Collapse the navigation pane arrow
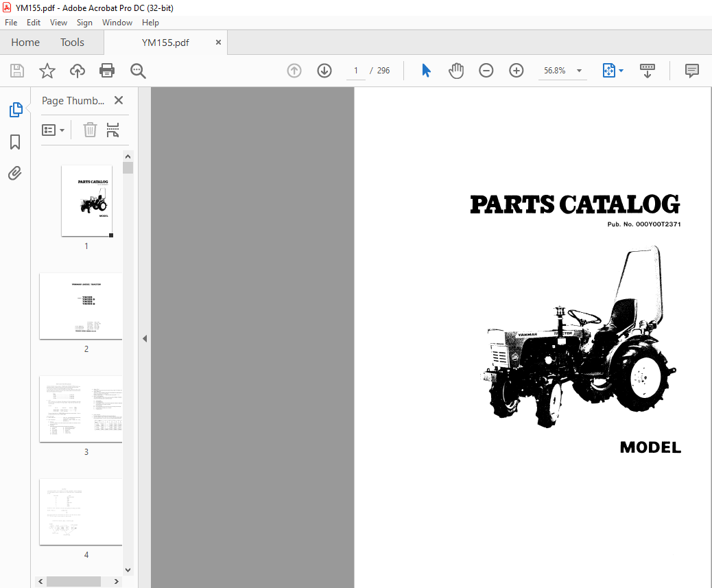The height and width of the screenshot is (588, 712). tap(145, 338)
